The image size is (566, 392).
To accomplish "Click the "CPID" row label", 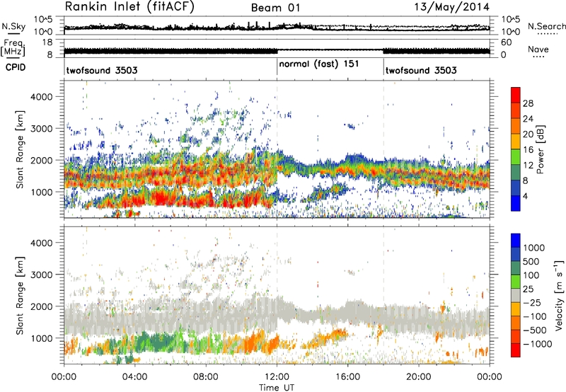I will pos(16,67).
